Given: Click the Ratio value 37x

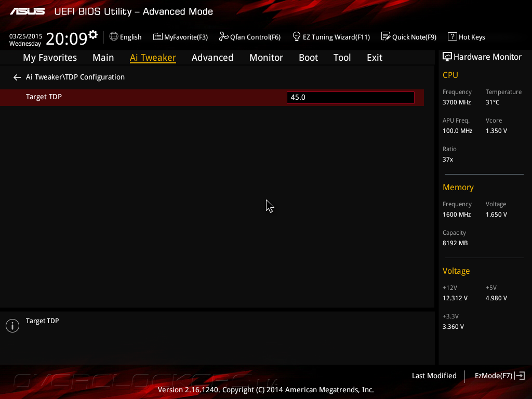Looking at the screenshot, I should [447, 159].
